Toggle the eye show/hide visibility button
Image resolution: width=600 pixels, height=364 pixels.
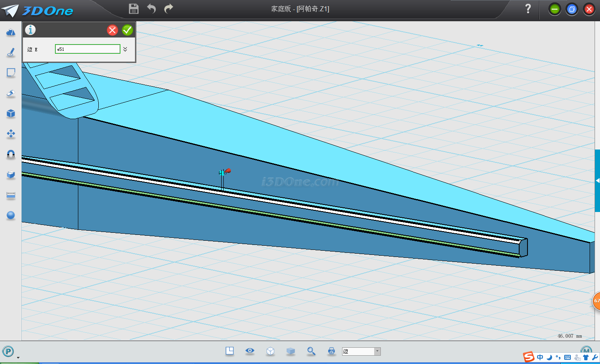click(250, 351)
